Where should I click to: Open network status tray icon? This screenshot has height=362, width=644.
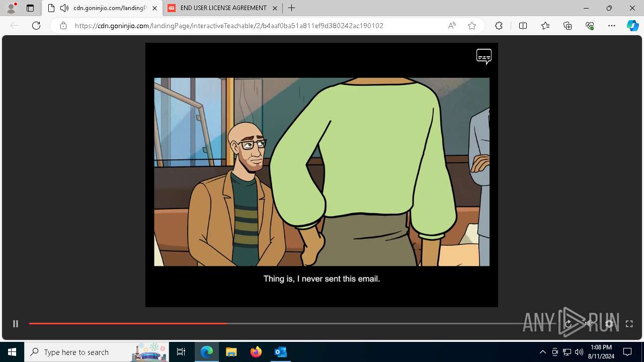pyautogui.click(x=567, y=352)
